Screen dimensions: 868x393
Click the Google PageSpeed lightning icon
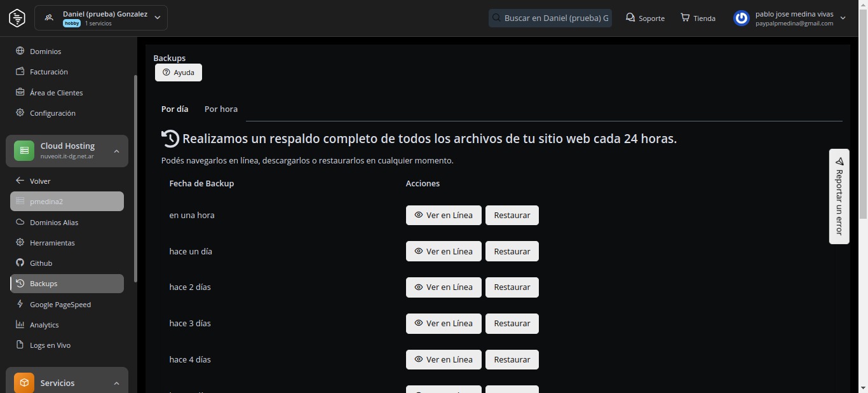tap(20, 304)
